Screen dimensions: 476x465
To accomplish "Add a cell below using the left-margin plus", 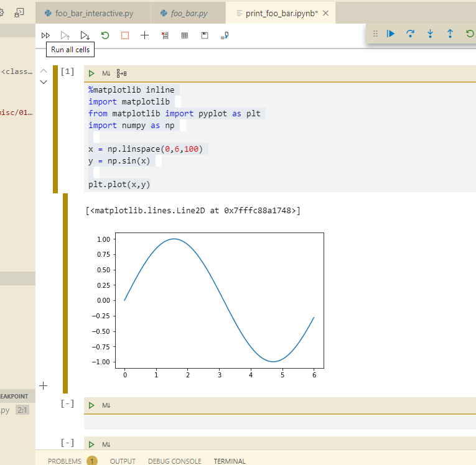I will pos(43,385).
